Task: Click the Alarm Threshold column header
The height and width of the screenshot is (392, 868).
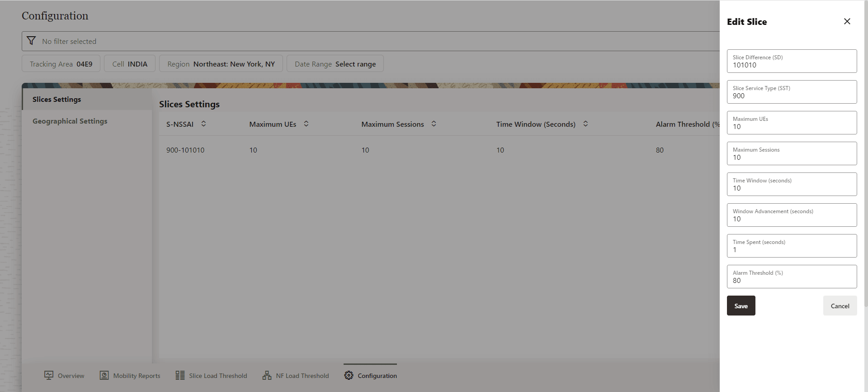Action: tap(688, 124)
